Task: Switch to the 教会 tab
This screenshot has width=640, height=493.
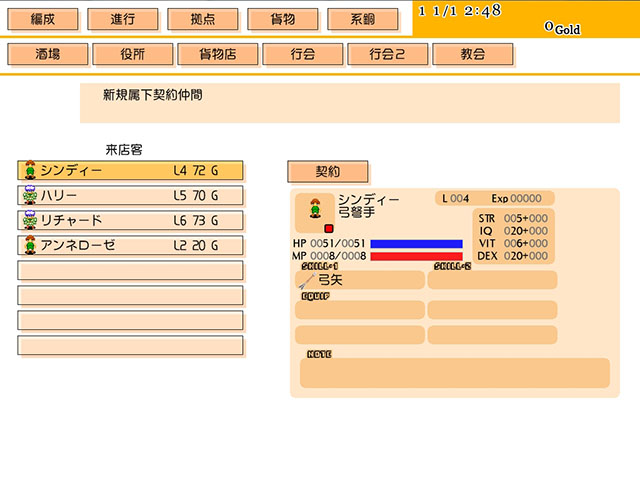Action: (x=473, y=55)
